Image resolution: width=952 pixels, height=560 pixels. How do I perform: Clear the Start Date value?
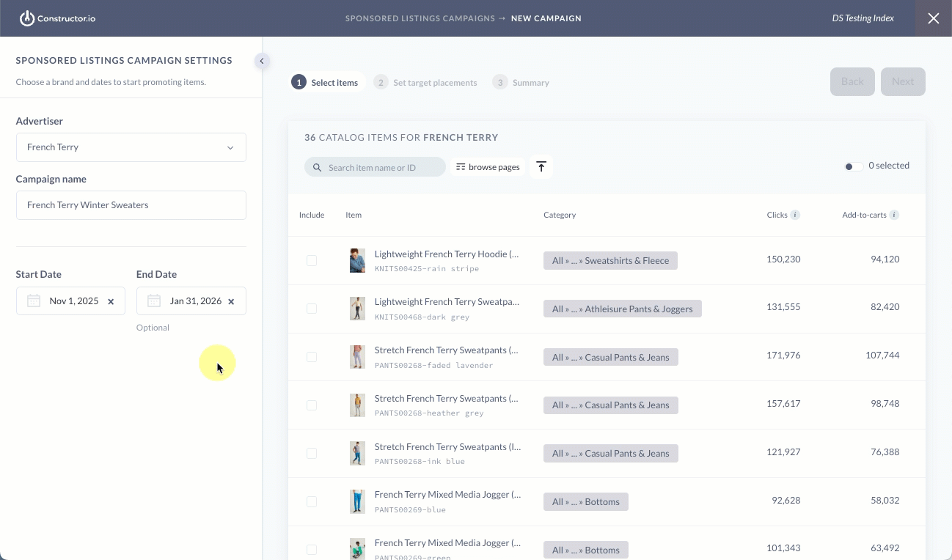(x=111, y=301)
